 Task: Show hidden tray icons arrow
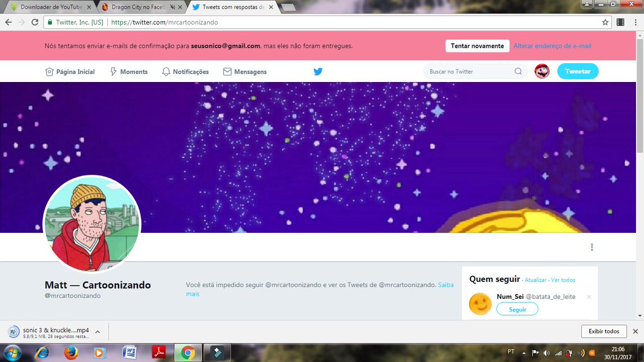click(524, 352)
